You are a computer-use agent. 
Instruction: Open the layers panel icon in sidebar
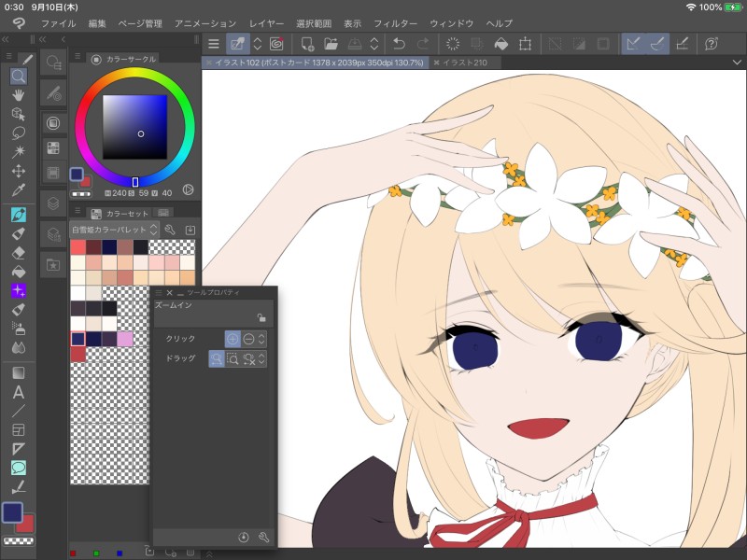coord(53,203)
